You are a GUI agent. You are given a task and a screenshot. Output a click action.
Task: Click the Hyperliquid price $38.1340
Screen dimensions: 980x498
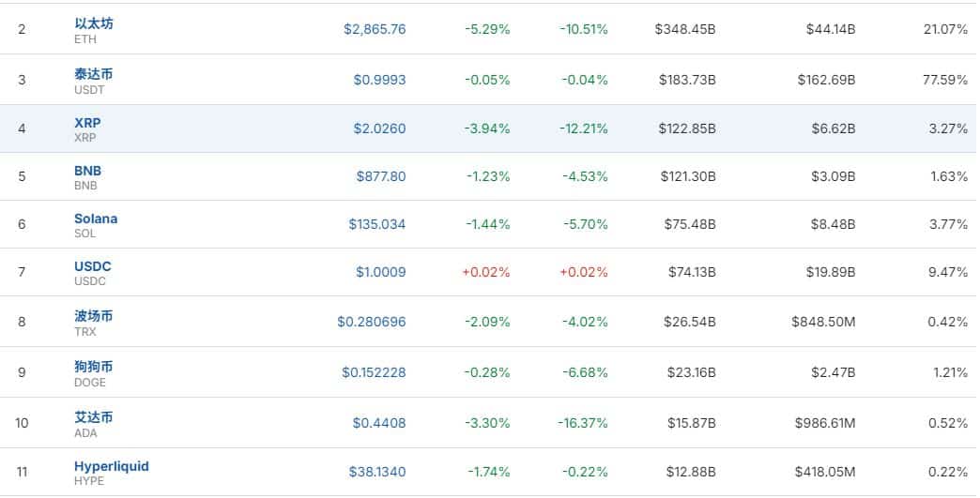point(377,472)
